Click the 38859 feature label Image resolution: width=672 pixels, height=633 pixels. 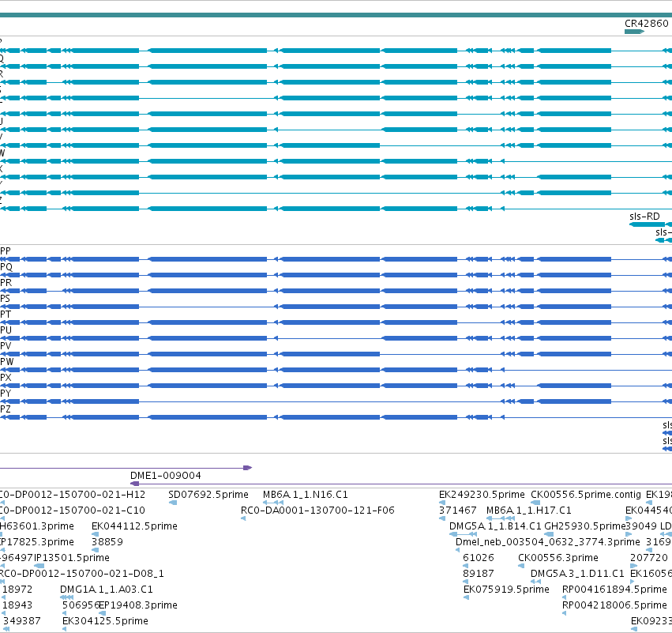[107, 542]
